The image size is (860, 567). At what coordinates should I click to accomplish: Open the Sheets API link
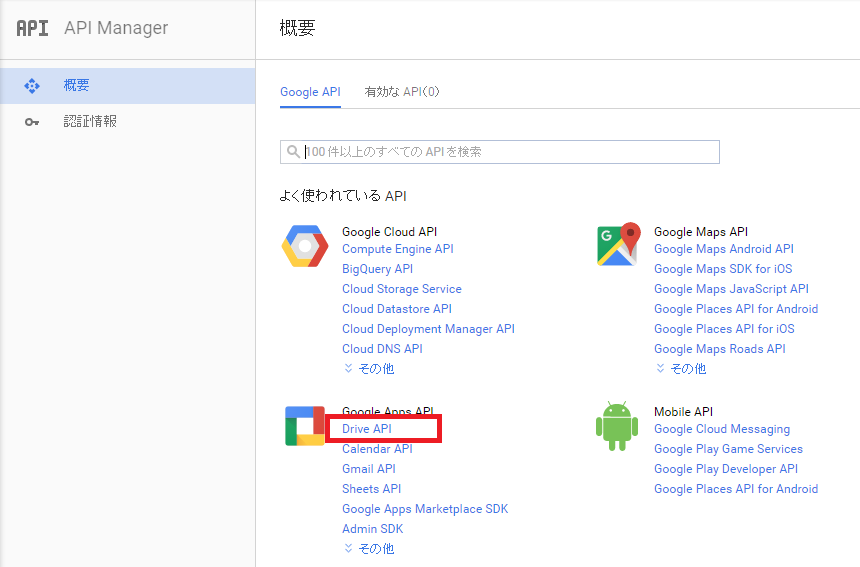click(x=371, y=489)
